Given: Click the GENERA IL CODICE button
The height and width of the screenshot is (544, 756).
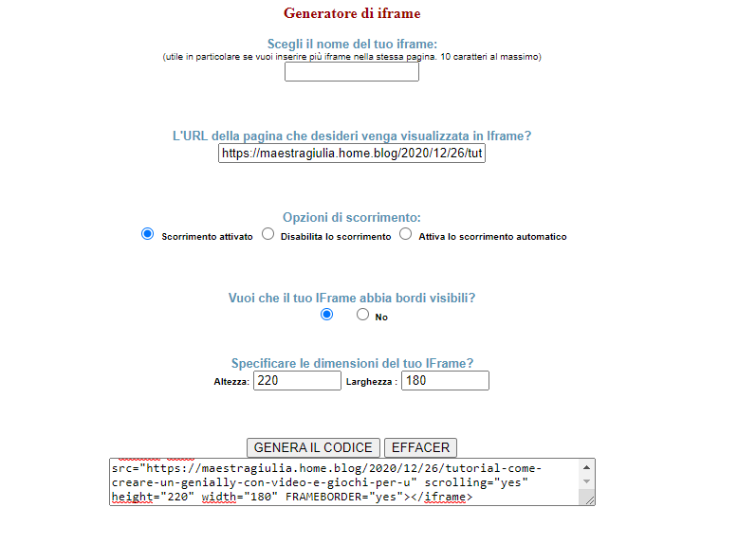Looking at the screenshot, I should click(x=313, y=447).
